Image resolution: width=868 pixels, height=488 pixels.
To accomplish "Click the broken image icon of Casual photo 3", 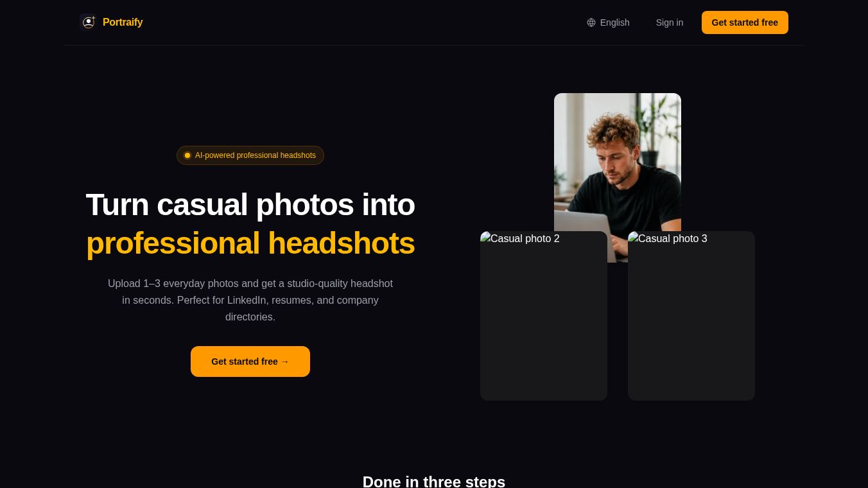I will click(x=633, y=238).
